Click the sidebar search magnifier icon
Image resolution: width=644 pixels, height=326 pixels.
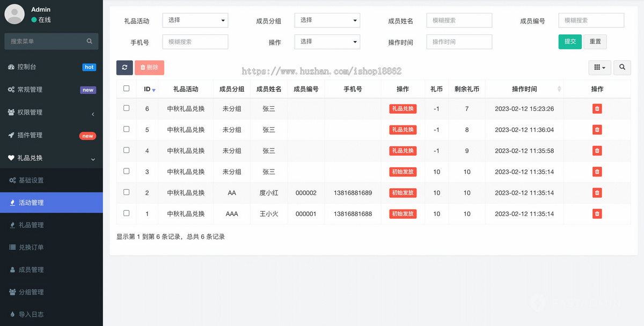[89, 41]
